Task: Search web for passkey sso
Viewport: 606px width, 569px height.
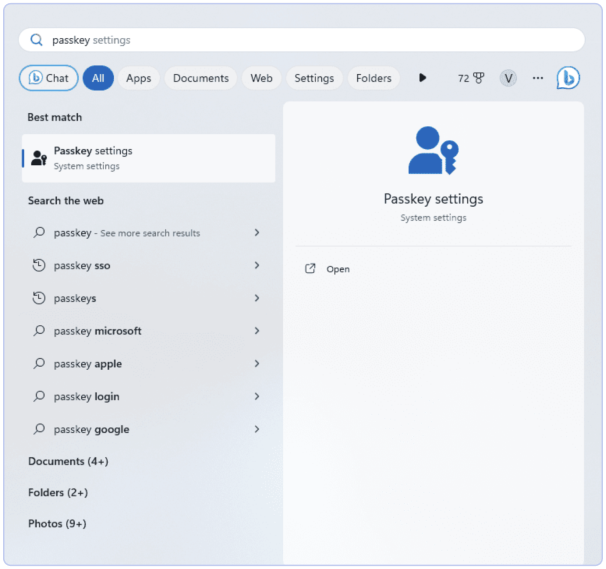Action: 146,265
